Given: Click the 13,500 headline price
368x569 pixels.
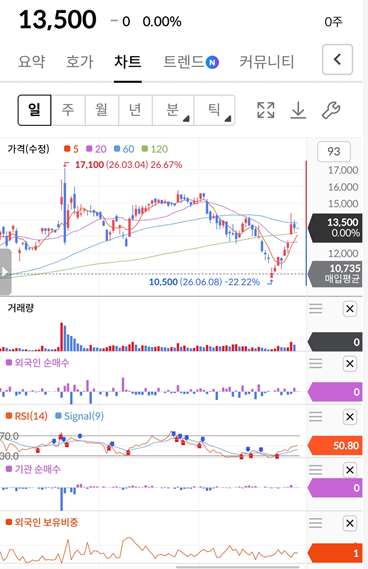Looking at the screenshot, I should click(58, 20).
